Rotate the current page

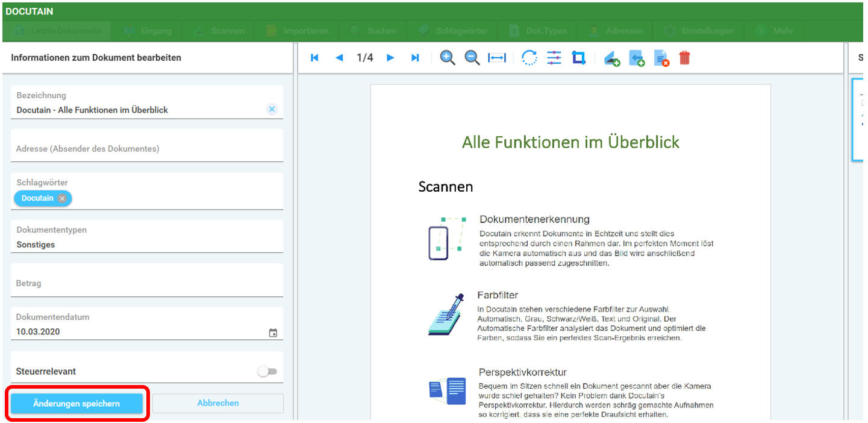click(529, 58)
